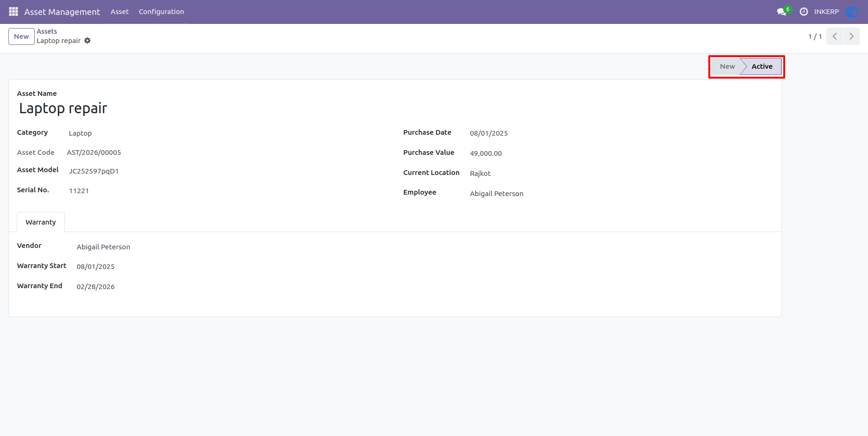Set status to Active in statusbar
868x436 pixels.
point(762,66)
